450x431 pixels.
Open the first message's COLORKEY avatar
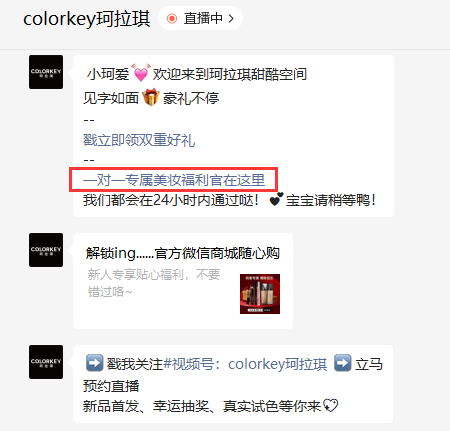click(46, 72)
